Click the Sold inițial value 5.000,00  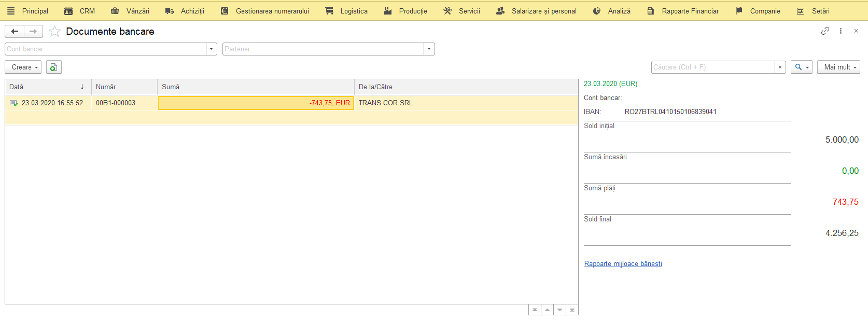[x=842, y=140]
